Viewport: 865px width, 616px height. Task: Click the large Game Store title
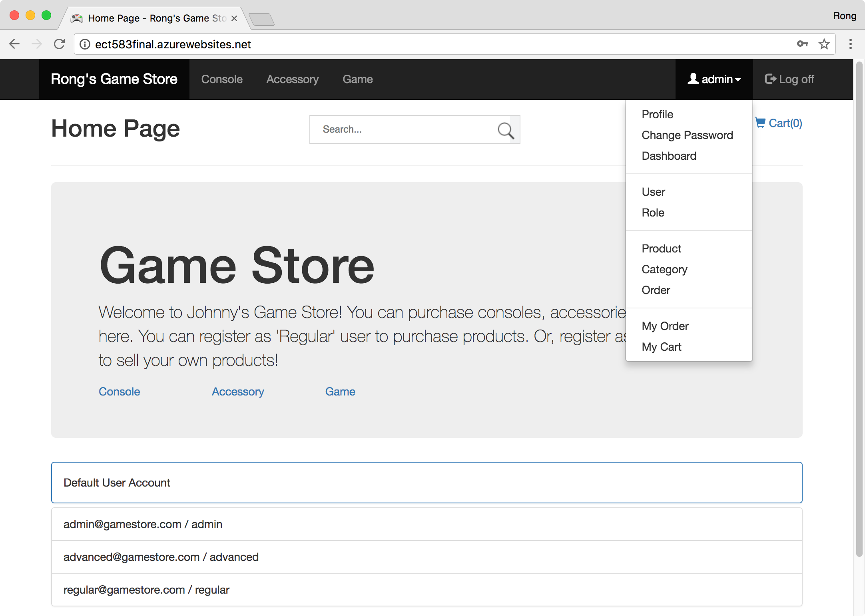237,266
